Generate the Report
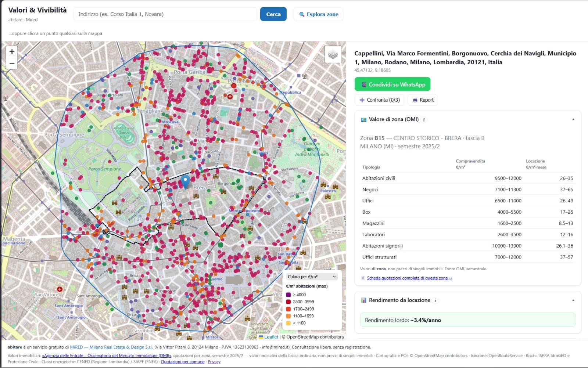 tap(423, 100)
